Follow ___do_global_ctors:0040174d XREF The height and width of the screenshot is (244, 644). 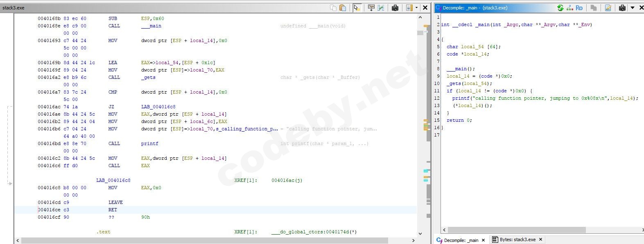[314, 232]
